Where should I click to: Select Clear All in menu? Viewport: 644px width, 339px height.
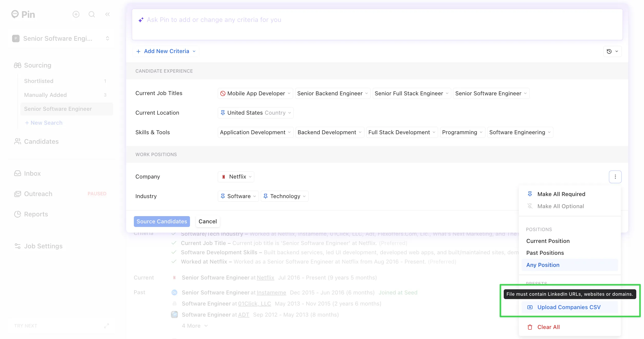point(570,327)
